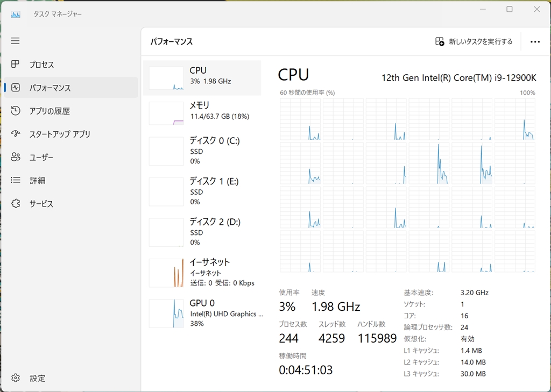Click the 仮想化 value 有効

click(x=468, y=339)
